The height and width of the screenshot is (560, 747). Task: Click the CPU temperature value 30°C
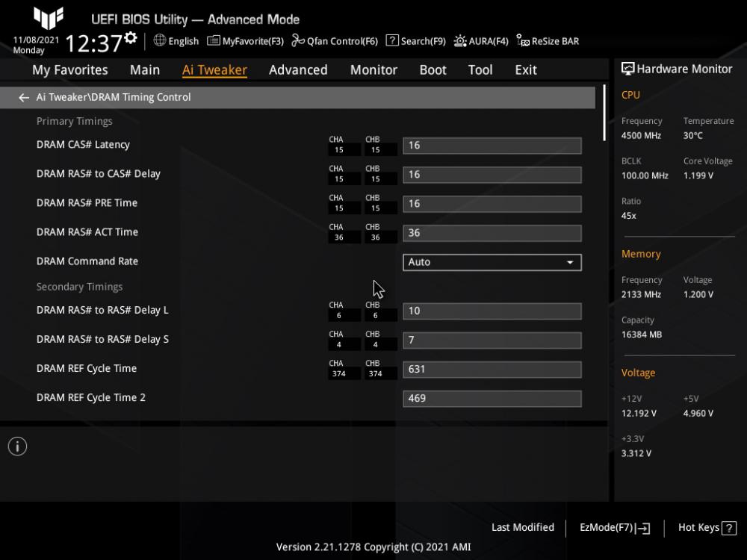tap(693, 136)
